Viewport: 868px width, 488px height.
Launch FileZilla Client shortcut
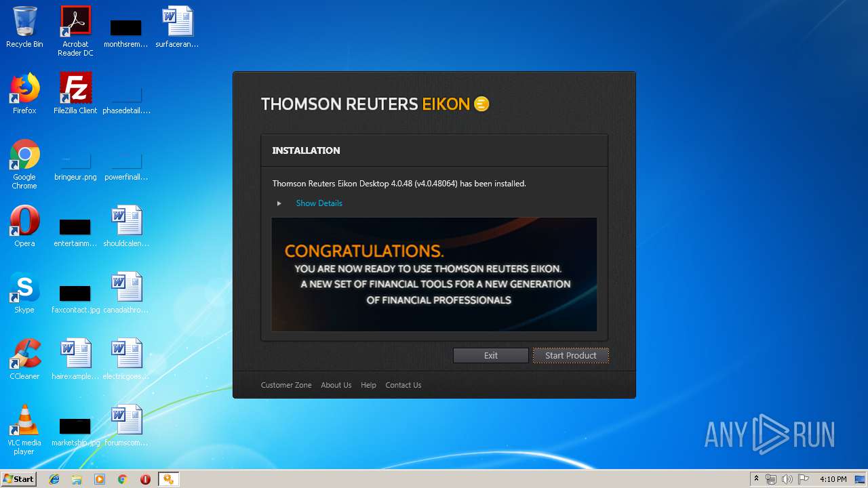tap(75, 94)
